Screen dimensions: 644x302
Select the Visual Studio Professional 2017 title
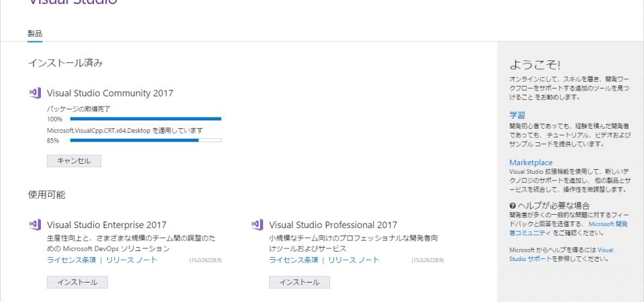333,225
